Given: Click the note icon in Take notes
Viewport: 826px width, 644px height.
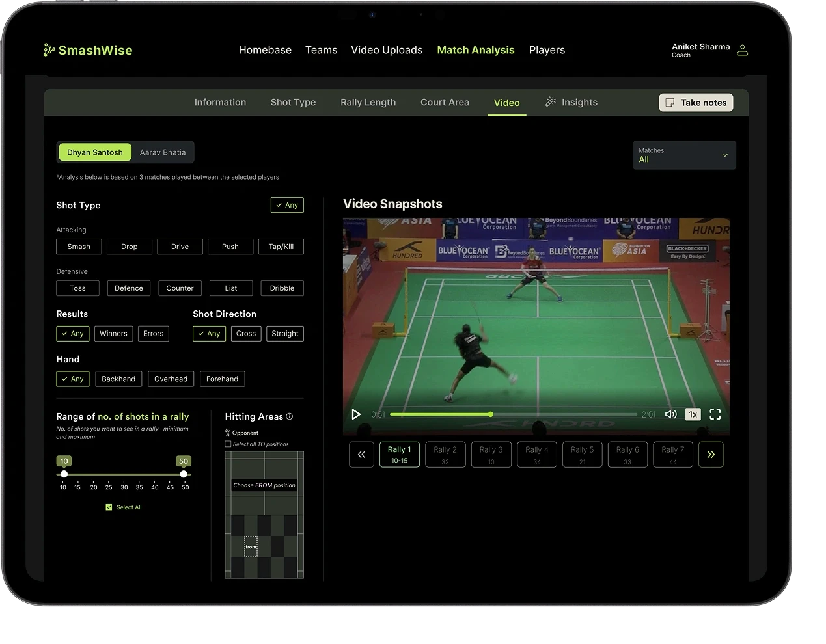Looking at the screenshot, I should (x=670, y=103).
